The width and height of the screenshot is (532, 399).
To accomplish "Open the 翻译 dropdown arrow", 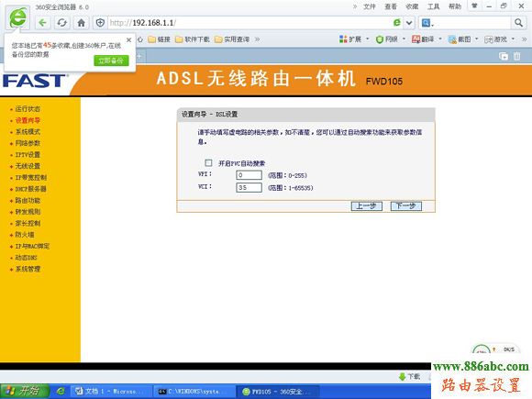I will tap(440, 39).
